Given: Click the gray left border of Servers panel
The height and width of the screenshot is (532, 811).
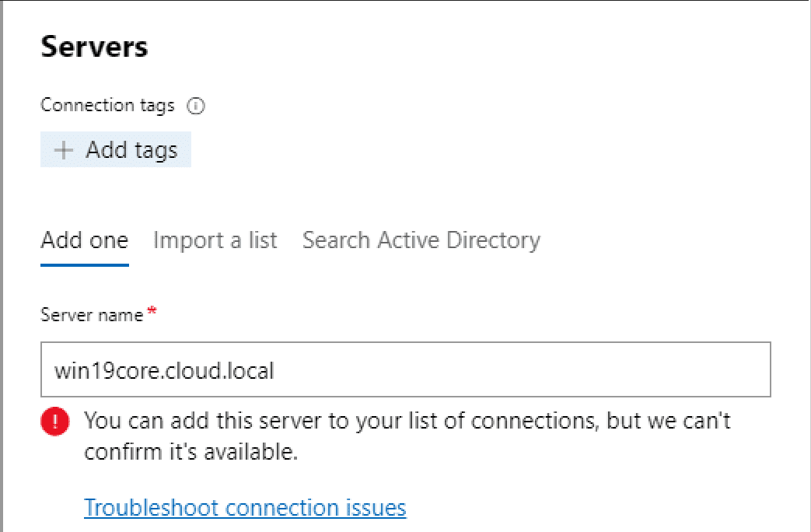Looking at the screenshot, I should coord(2,266).
